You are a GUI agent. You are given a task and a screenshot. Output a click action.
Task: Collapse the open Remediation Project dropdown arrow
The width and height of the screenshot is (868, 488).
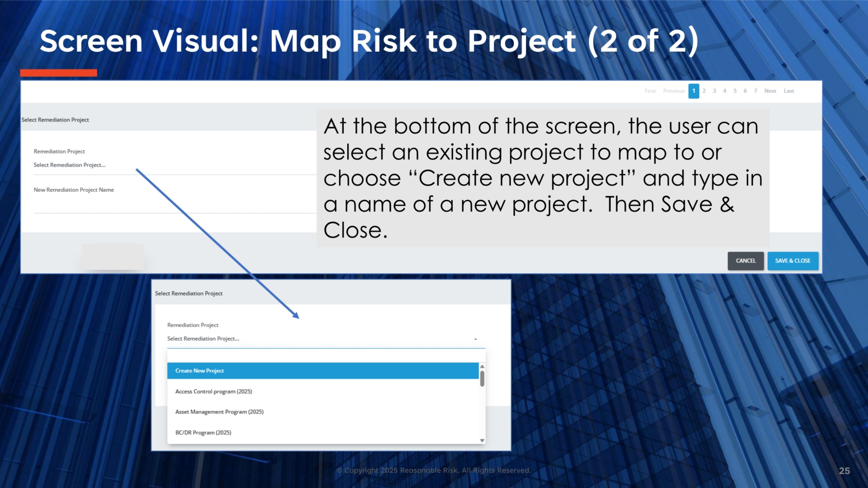pyautogui.click(x=476, y=339)
